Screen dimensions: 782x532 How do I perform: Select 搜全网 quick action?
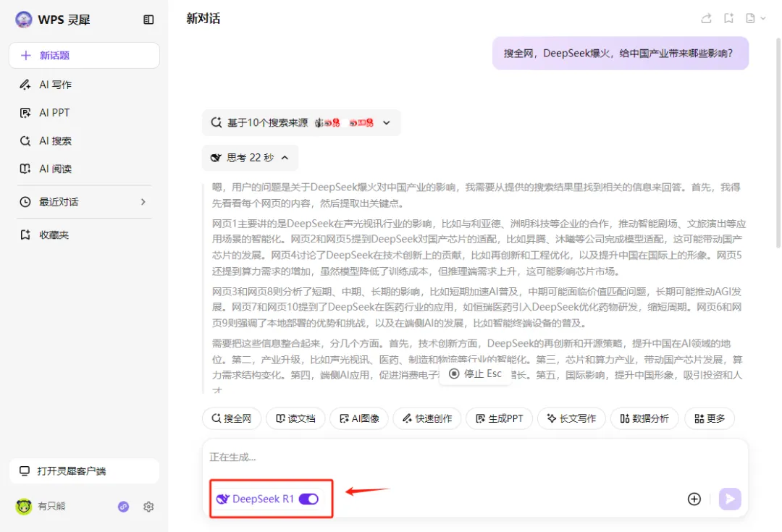point(232,418)
